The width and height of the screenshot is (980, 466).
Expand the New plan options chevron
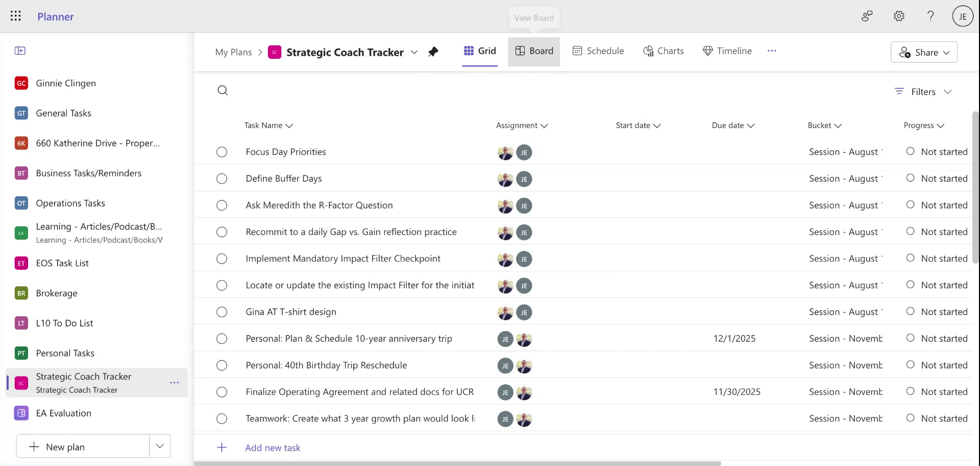[160, 446]
